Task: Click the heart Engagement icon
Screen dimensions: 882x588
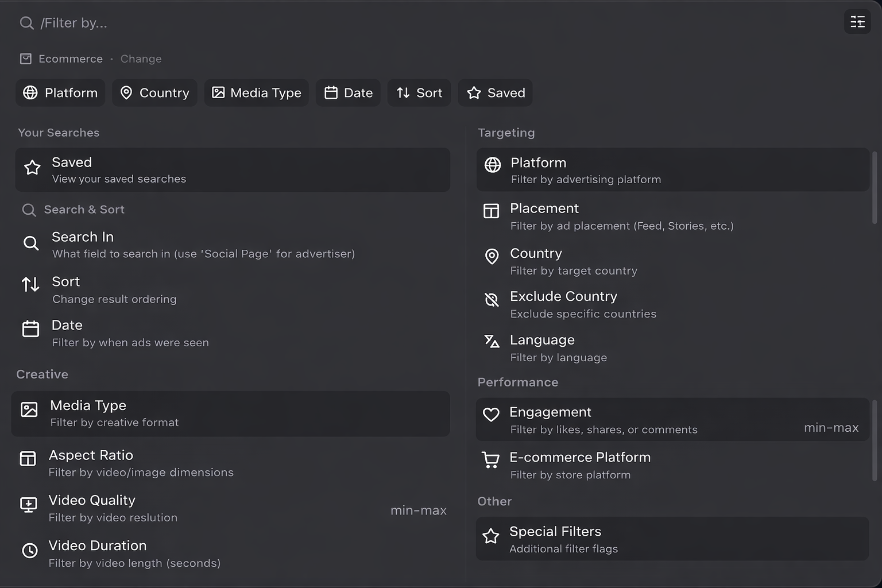Action: click(491, 415)
